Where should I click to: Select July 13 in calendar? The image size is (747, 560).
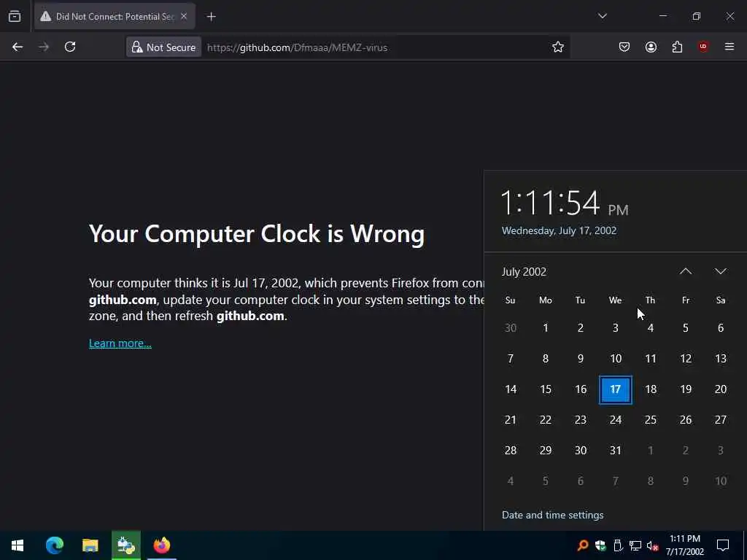click(721, 359)
